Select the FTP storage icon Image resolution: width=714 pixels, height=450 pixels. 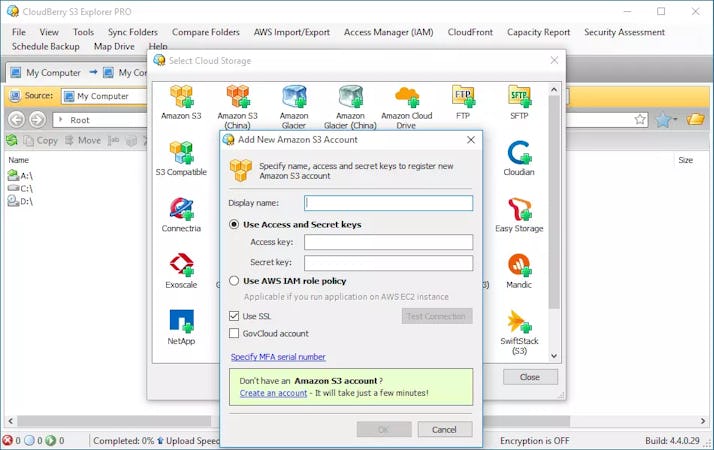463,97
